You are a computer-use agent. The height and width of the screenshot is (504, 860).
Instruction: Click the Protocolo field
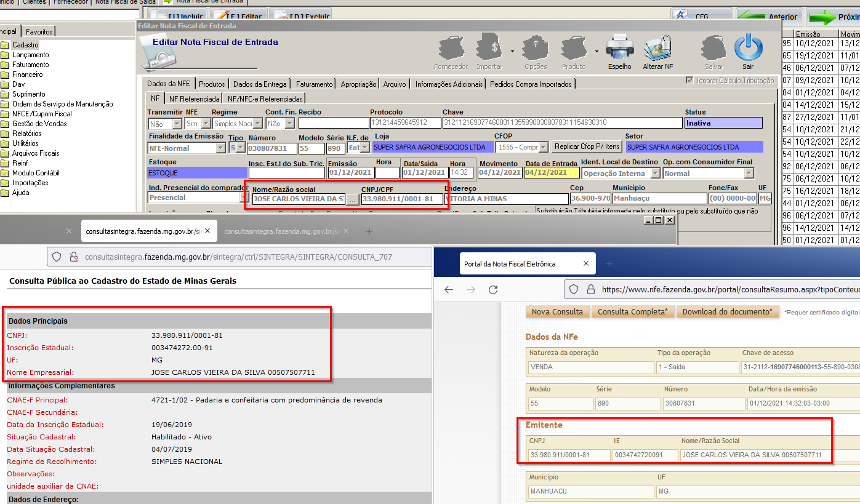click(404, 122)
